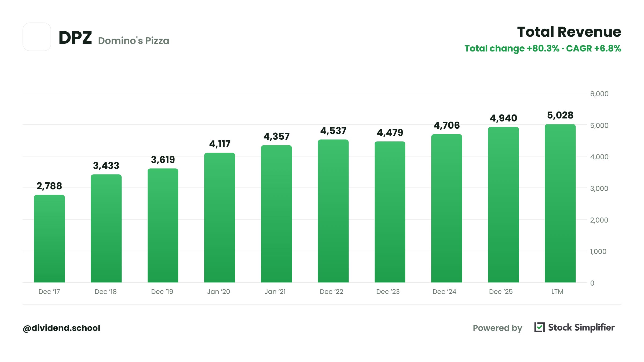
Task: Select the Dec '18 bar showing 3,433
Action: [x=106, y=228]
